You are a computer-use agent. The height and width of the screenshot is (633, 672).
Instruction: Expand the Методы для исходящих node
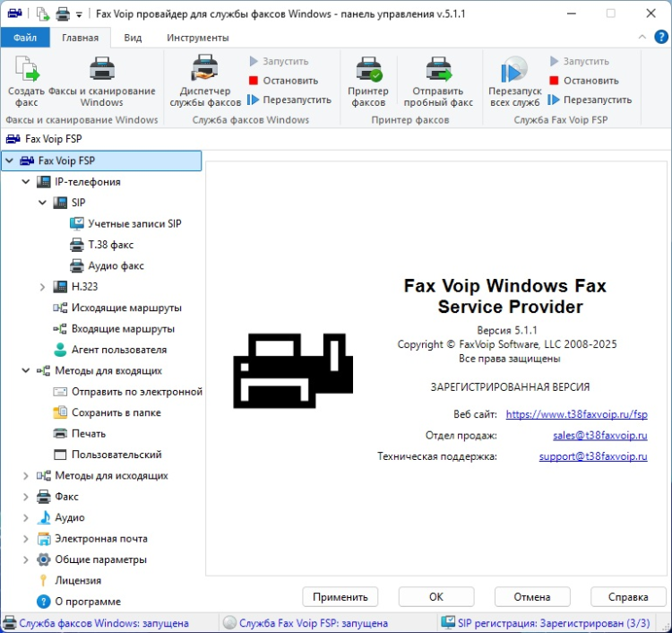coord(25,476)
